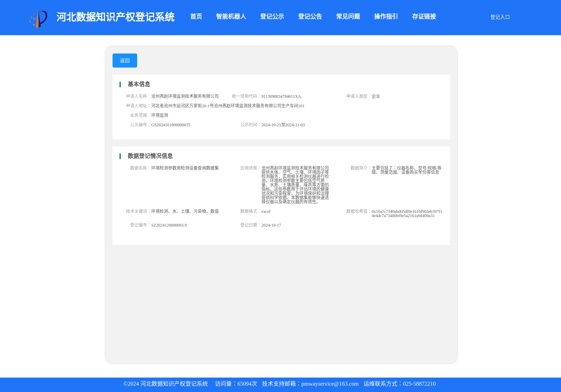Select publicity period 2024-10-21至2024-11-03

coord(283,125)
